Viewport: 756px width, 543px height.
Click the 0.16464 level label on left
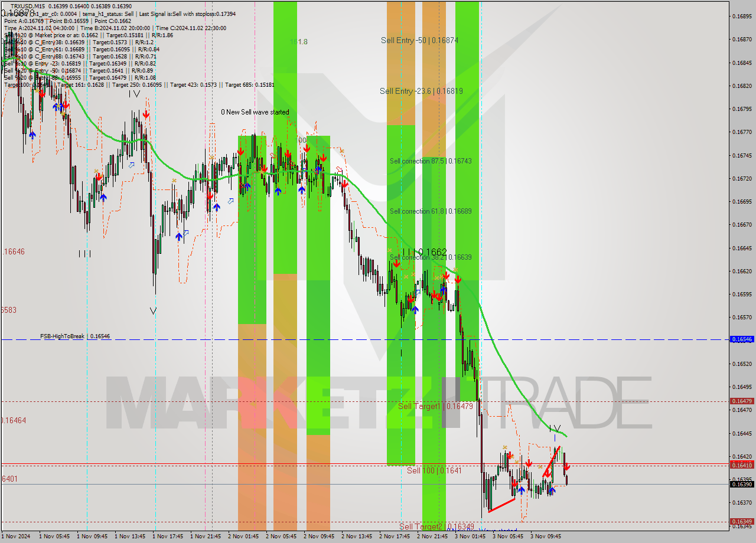[13, 420]
